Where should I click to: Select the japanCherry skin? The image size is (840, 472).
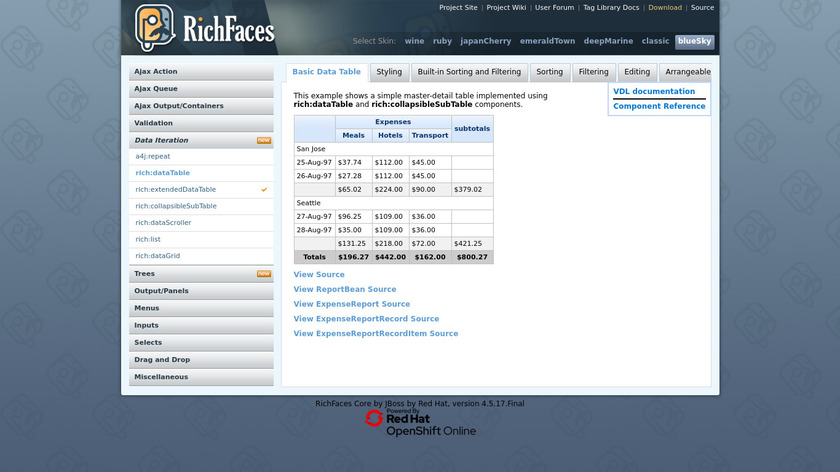486,41
